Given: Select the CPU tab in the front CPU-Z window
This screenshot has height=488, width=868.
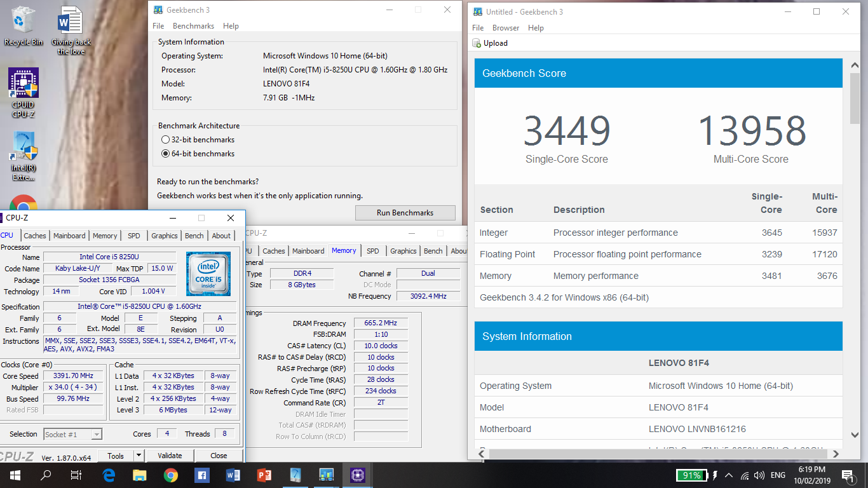Looking at the screenshot, I should 8,235.
